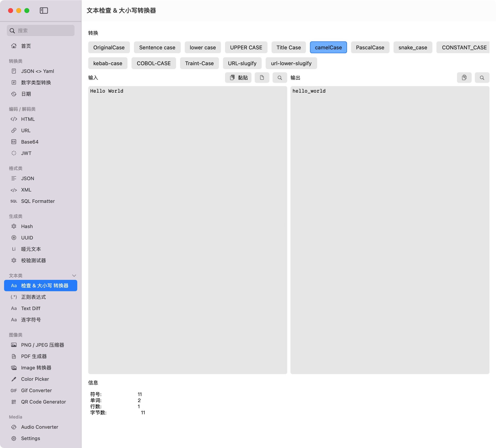The height and width of the screenshot is (448, 496).
Task: Open 正则表达式 regex tool
Action: [x=41, y=297]
